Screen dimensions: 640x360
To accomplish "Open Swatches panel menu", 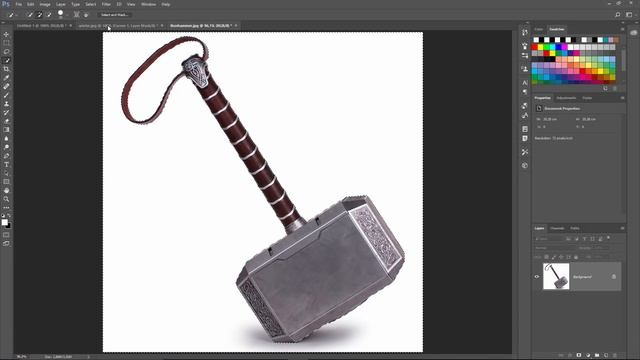I will tap(622, 29).
